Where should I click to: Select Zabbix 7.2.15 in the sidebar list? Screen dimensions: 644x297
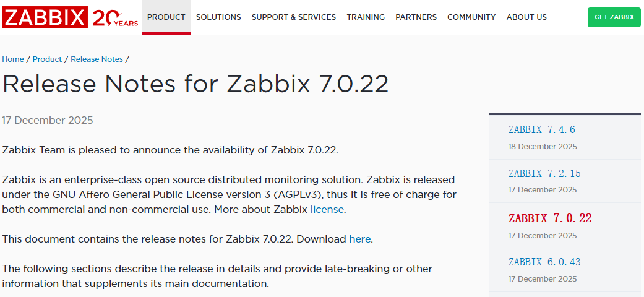click(544, 174)
